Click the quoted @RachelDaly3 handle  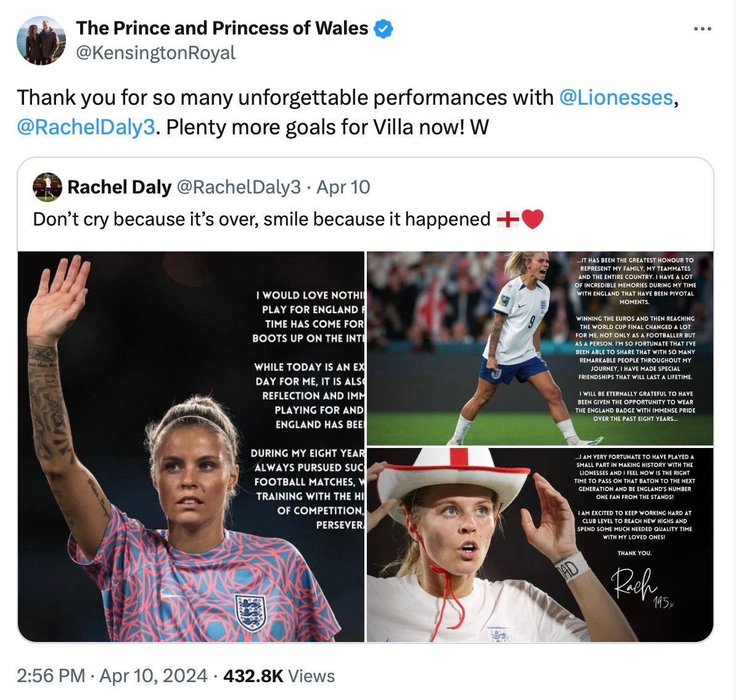tap(239, 187)
